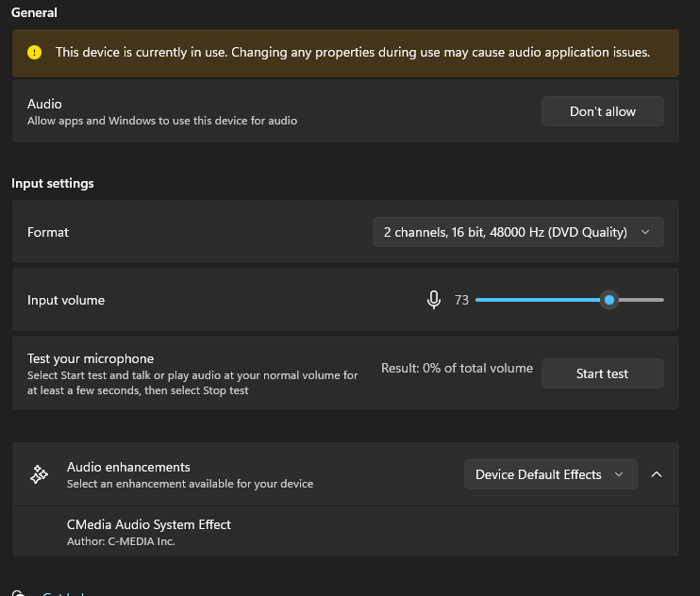Open the Device Default Effects dropdown
This screenshot has height=596, width=700.
550,474
